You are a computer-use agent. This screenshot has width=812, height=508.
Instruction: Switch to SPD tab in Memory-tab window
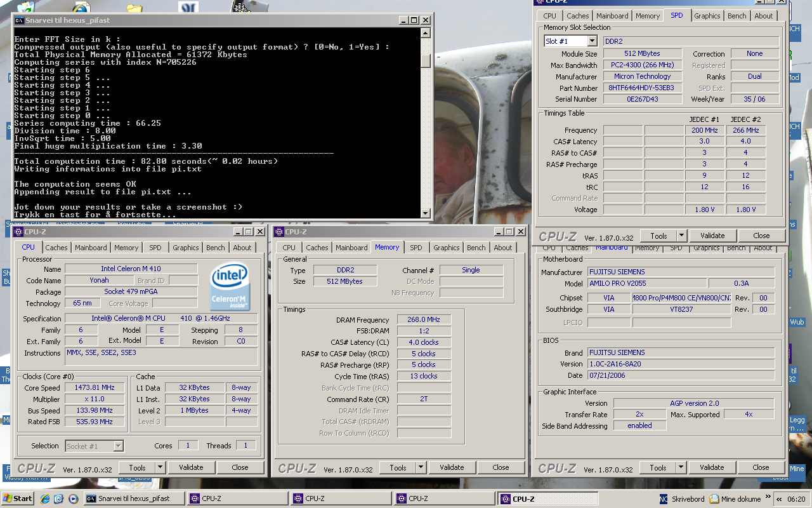pyautogui.click(x=416, y=248)
